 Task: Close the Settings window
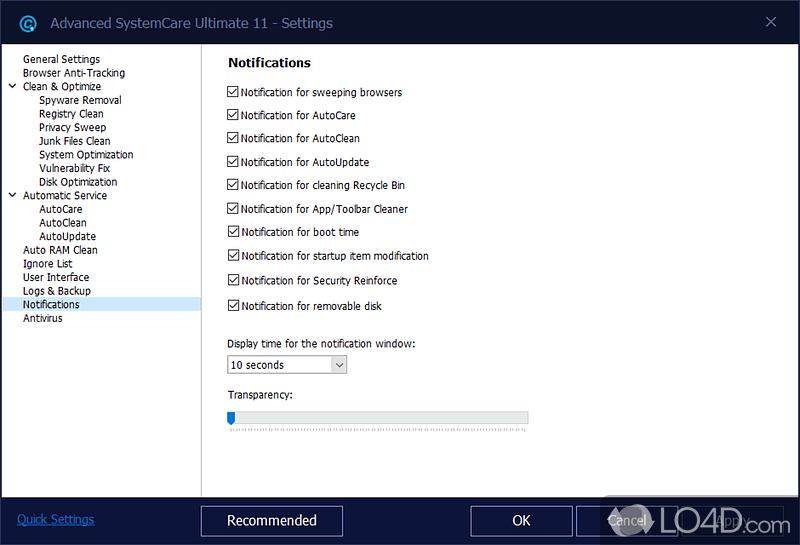pos(770,22)
